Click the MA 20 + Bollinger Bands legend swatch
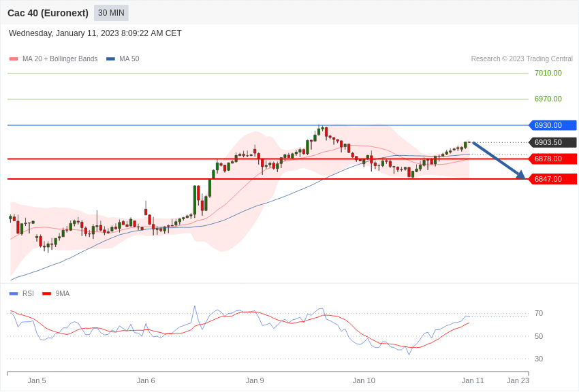Viewport: 579px width, 392px height. click(x=14, y=59)
